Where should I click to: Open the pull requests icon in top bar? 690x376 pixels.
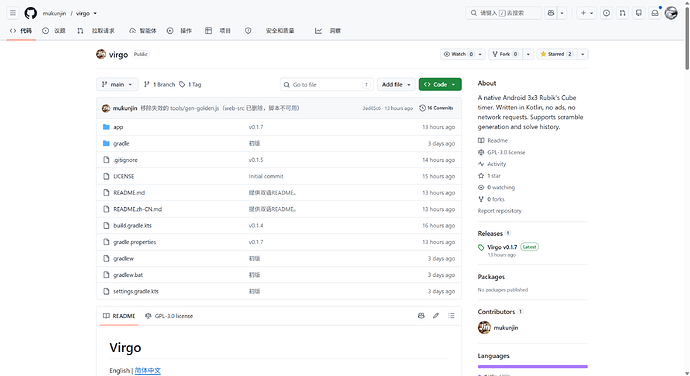pos(622,13)
